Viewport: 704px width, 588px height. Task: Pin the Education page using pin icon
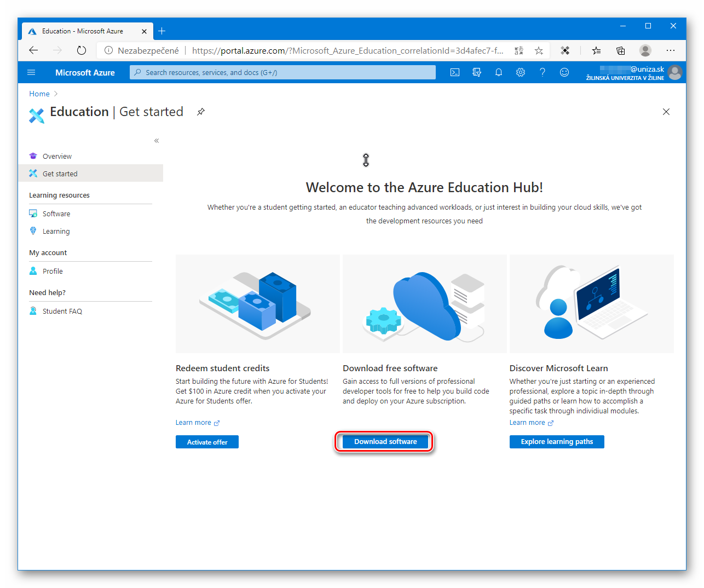[x=200, y=112]
